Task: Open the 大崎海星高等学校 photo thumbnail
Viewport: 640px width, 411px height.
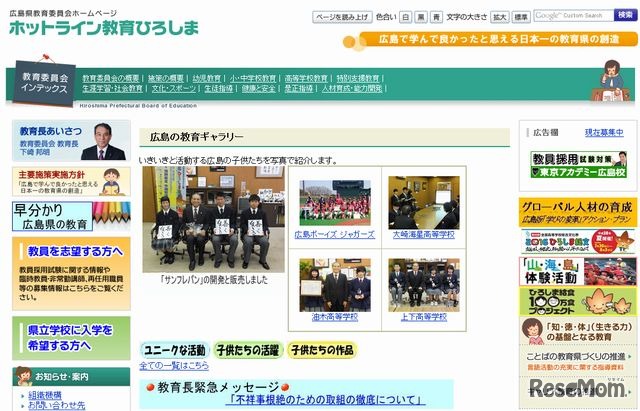Action: pyautogui.click(x=424, y=203)
